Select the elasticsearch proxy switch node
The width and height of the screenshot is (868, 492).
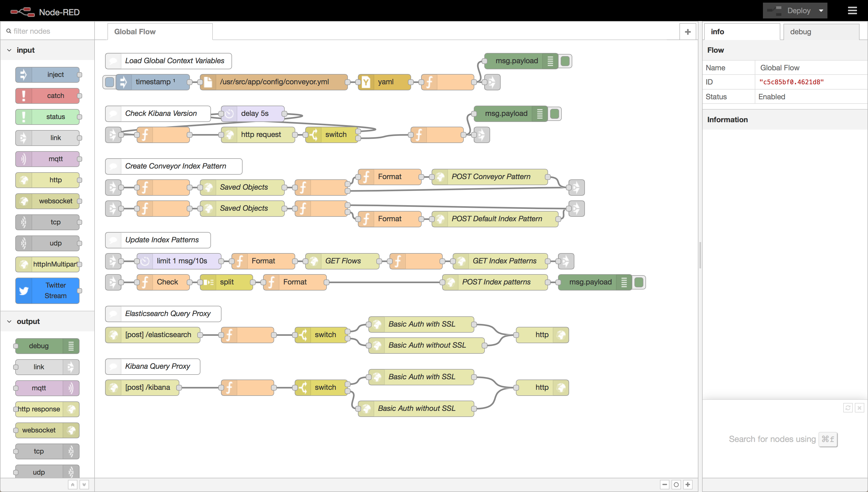(x=321, y=335)
